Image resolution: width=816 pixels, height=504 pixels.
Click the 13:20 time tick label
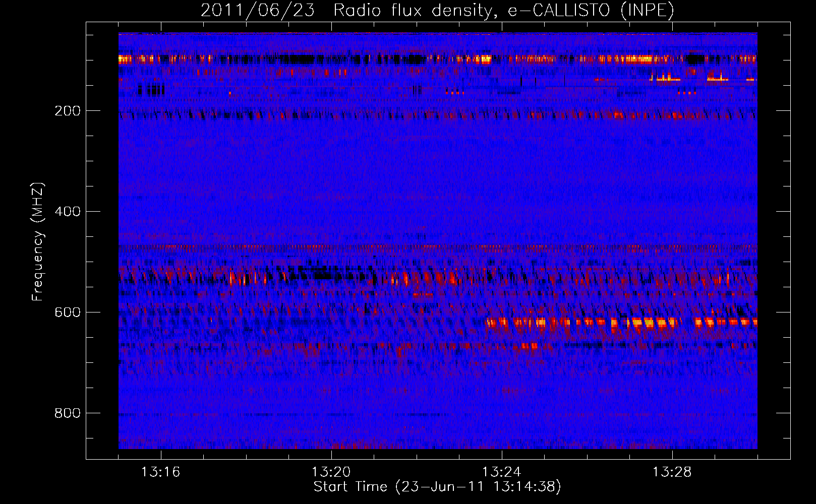click(x=331, y=472)
